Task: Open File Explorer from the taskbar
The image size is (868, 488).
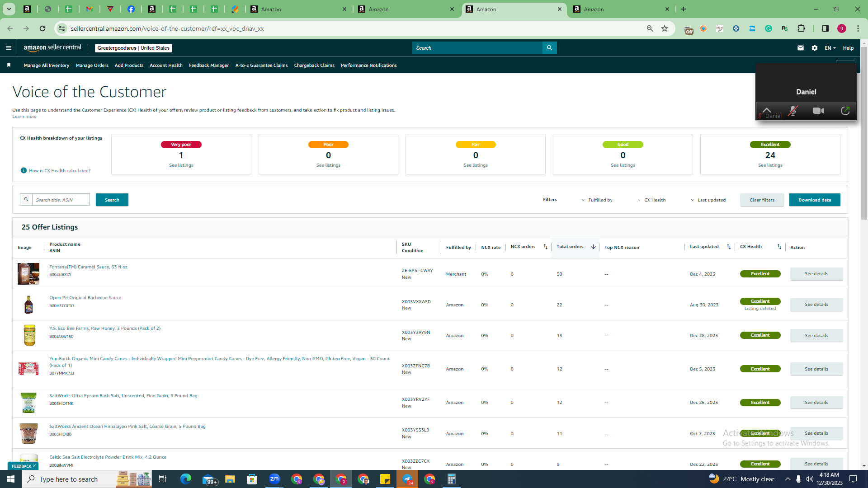Action: click(x=230, y=479)
